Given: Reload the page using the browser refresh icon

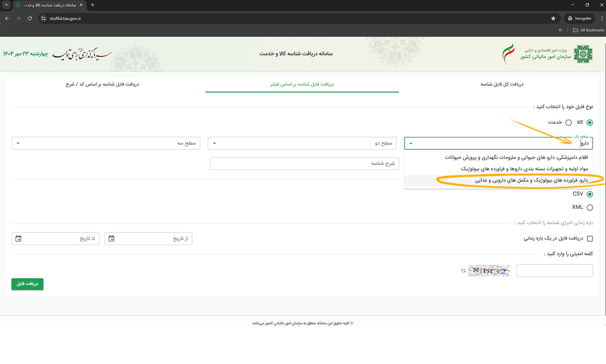Looking at the screenshot, I should click(30, 19).
